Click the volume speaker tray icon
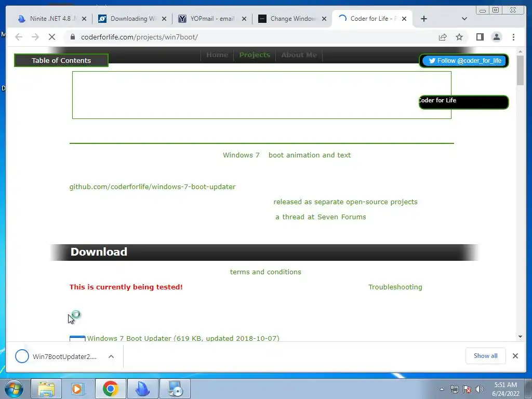This screenshot has width=532, height=399. coord(479,389)
